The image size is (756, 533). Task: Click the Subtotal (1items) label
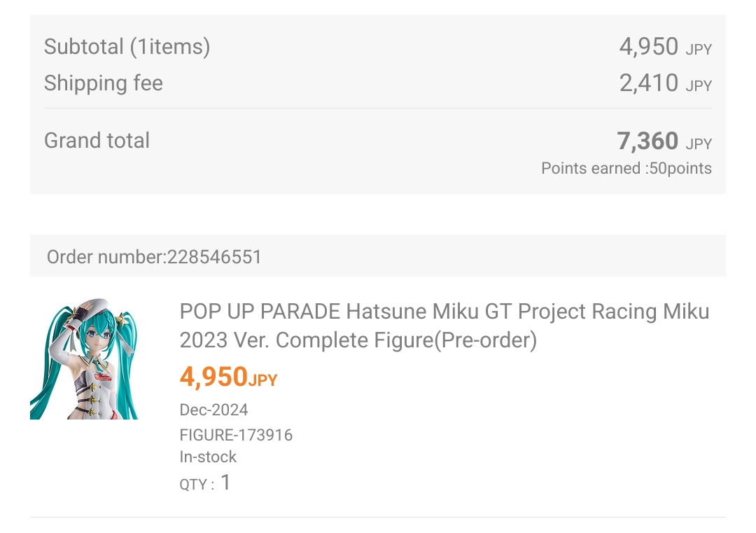(127, 47)
